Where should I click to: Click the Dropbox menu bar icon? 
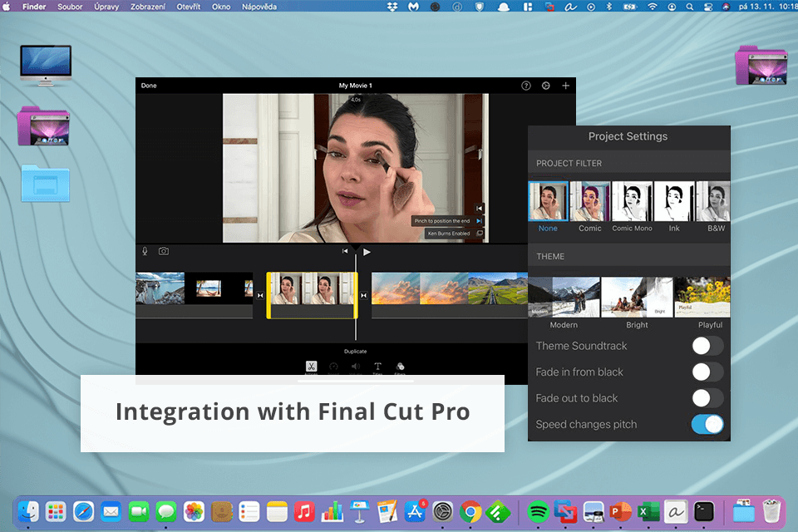coord(392,7)
